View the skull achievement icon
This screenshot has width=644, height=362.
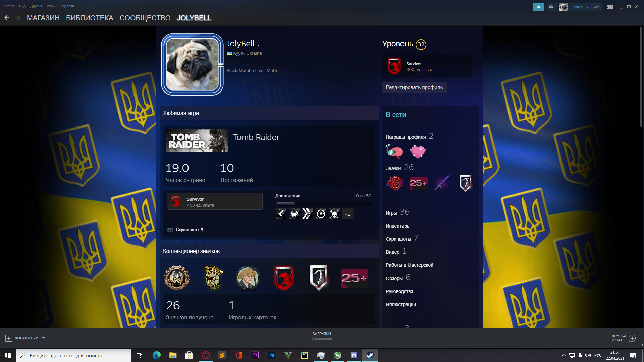click(334, 214)
